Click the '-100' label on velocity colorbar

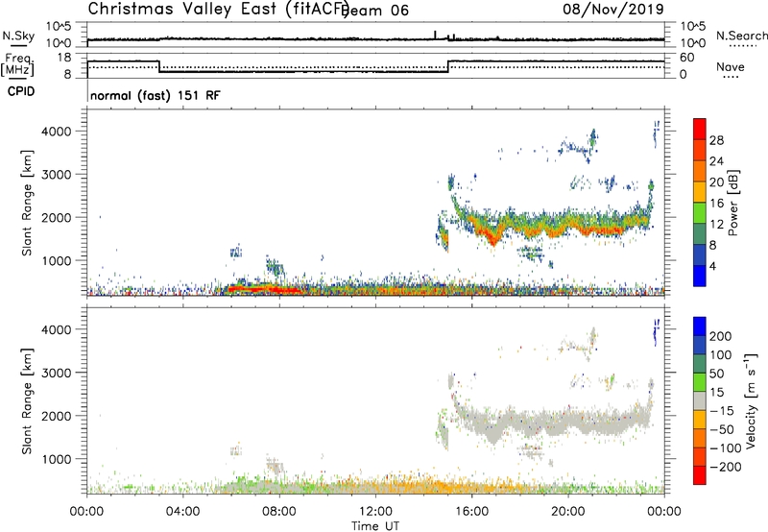[x=725, y=448]
